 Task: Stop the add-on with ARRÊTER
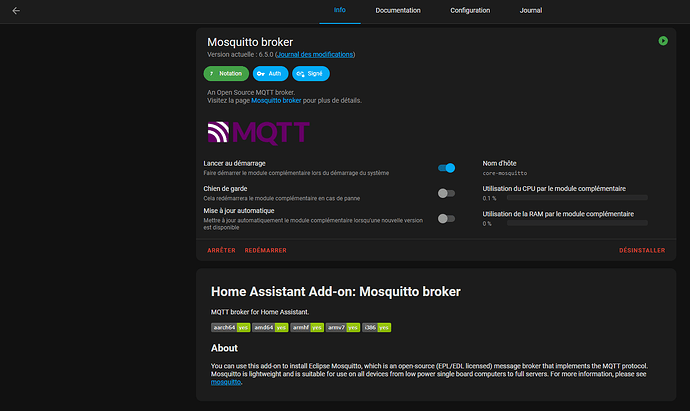[221, 250]
